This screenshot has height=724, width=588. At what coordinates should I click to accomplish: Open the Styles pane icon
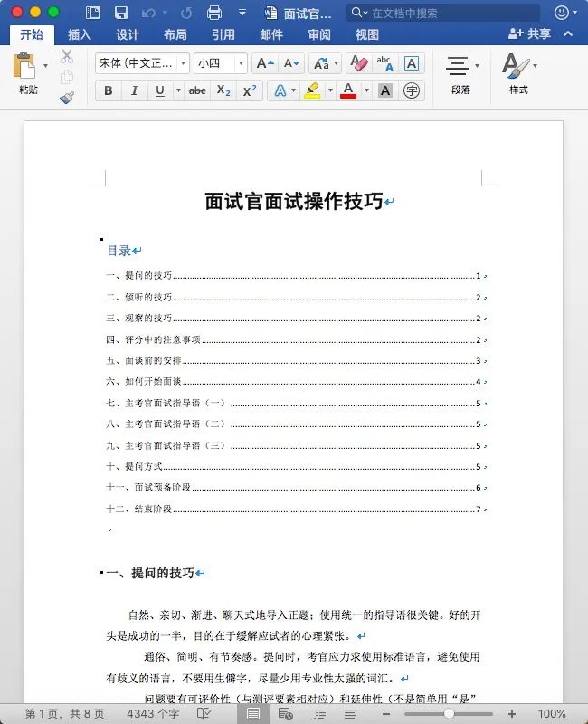point(515,65)
